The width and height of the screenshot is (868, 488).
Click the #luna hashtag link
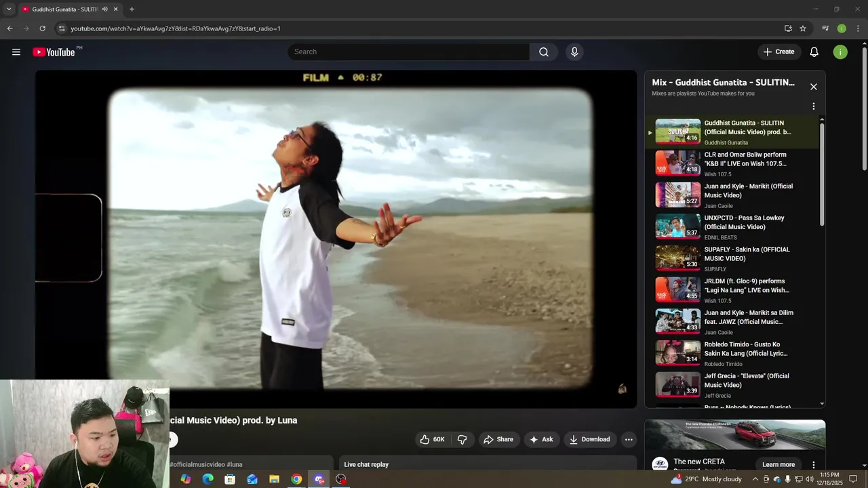coord(235,464)
